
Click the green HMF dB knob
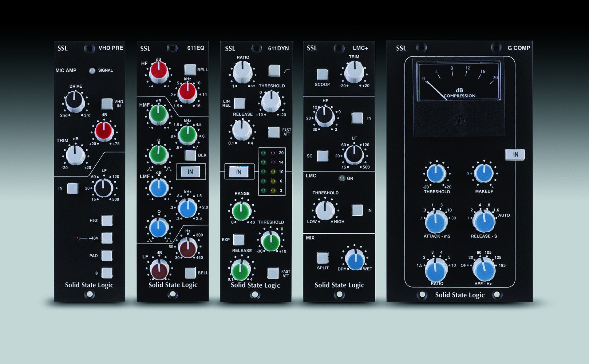159,114
